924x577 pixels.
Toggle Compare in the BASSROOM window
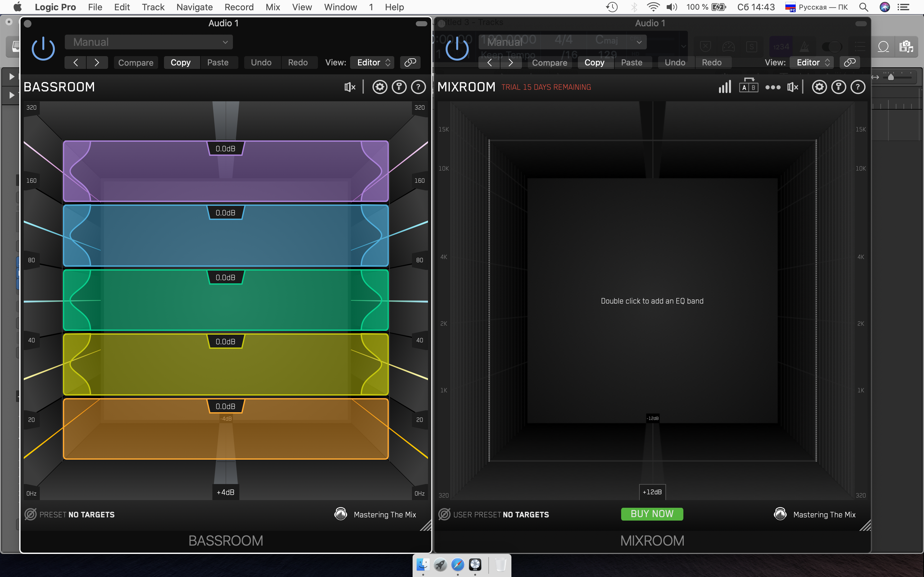(135, 63)
